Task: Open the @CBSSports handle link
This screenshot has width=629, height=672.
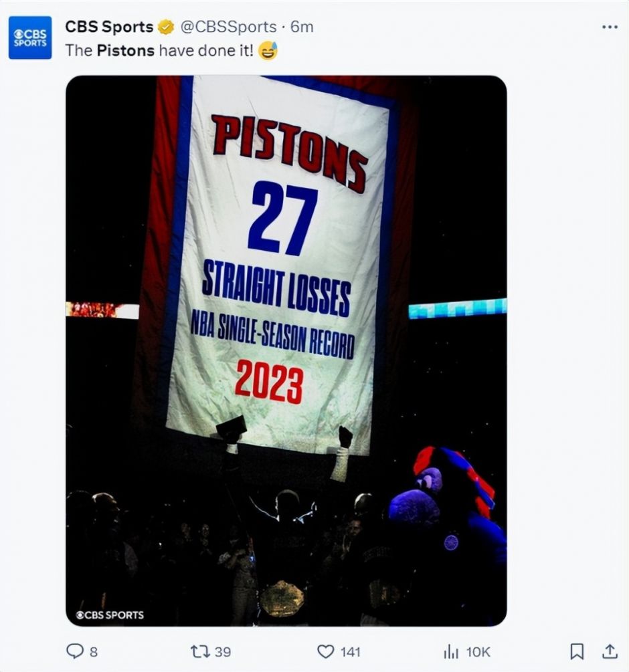Action: pos(228,27)
